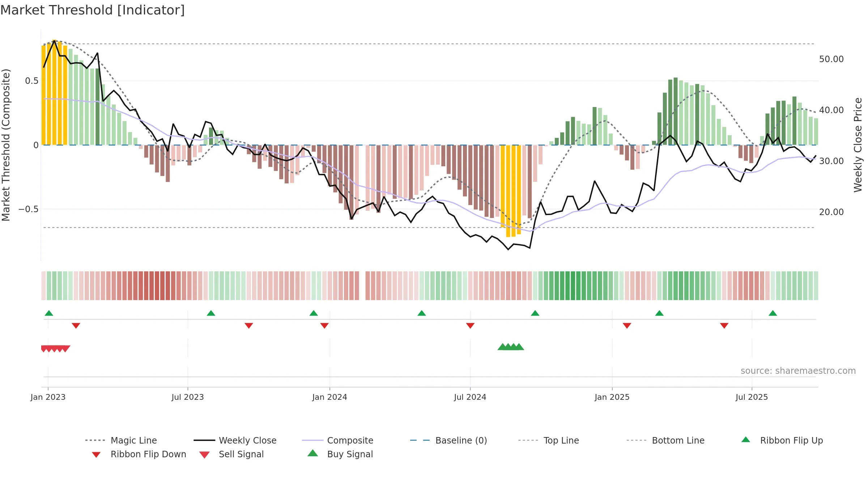This screenshot has height=488, width=868.
Task: Click the Sell Signal legend red triangle icon
Action: [x=204, y=455]
